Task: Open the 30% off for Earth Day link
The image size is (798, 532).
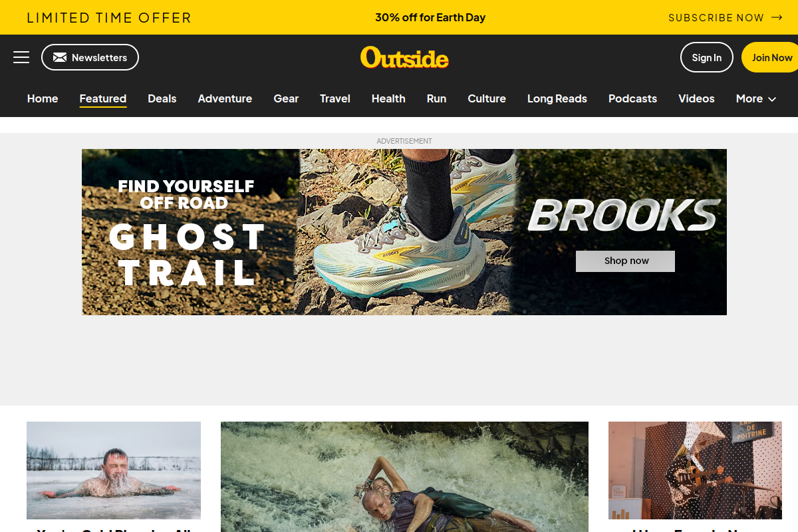Action: point(430,17)
